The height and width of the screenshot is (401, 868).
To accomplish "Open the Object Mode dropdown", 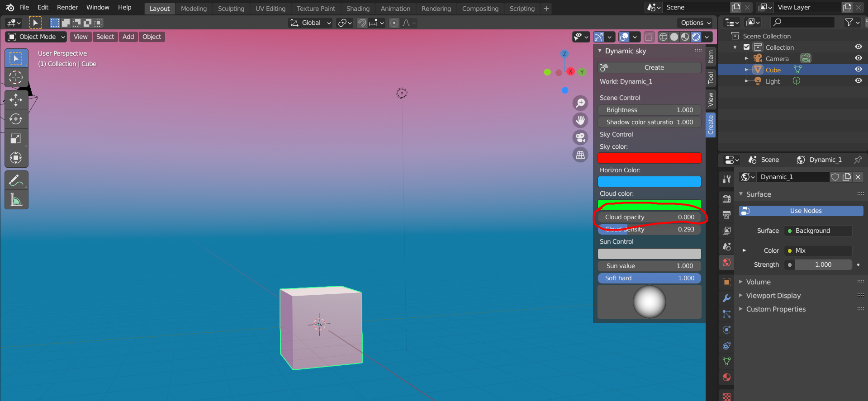I will click(36, 37).
